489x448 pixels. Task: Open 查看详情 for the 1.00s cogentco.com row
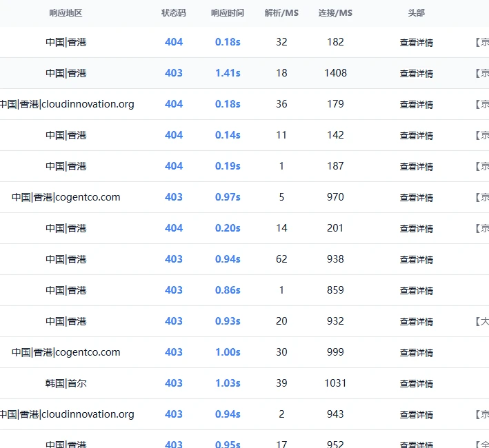417,353
